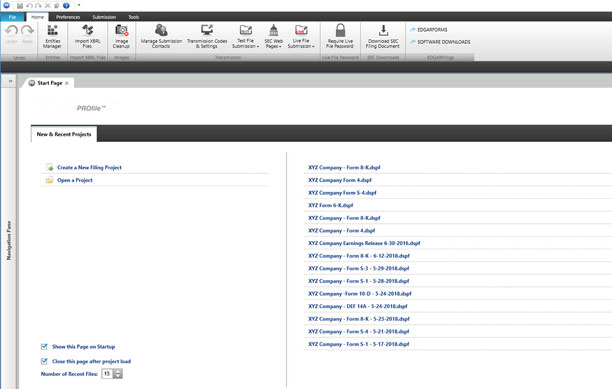Open recent file XYZ Form 6-K.dspf
612x389 pixels.
pos(331,205)
